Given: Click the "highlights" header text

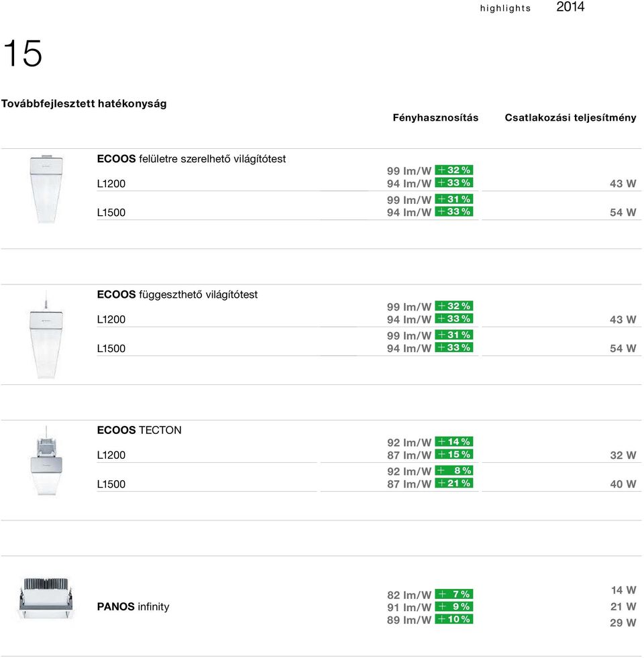Looking at the screenshot, I should (505, 9).
